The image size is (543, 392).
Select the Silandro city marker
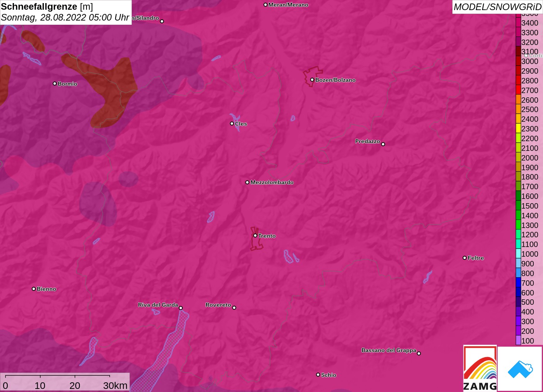162,21
